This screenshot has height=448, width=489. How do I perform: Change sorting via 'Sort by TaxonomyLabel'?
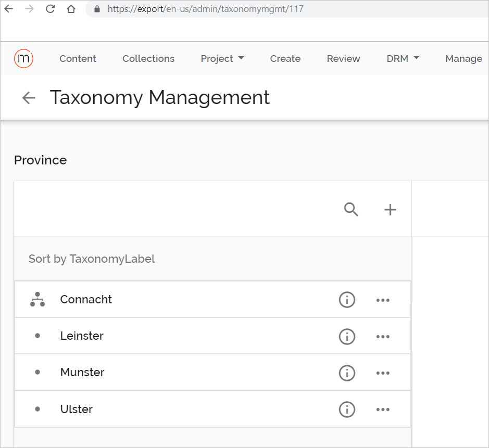[92, 259]
